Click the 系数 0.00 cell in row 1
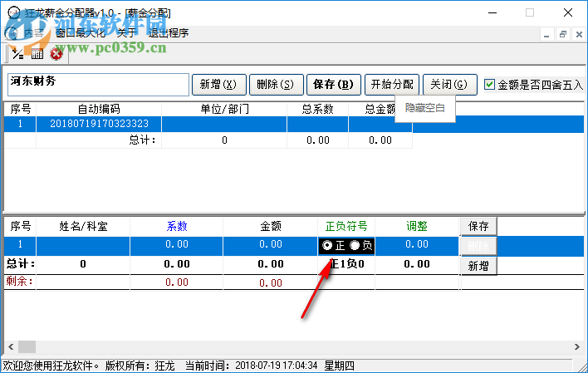588x373 pixels. click(177, 246)
